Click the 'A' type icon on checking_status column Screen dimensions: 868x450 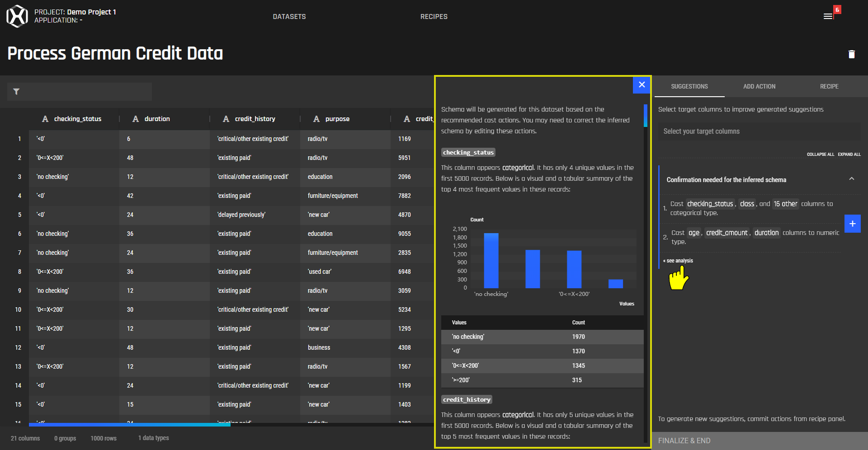(x=45, y=119)
